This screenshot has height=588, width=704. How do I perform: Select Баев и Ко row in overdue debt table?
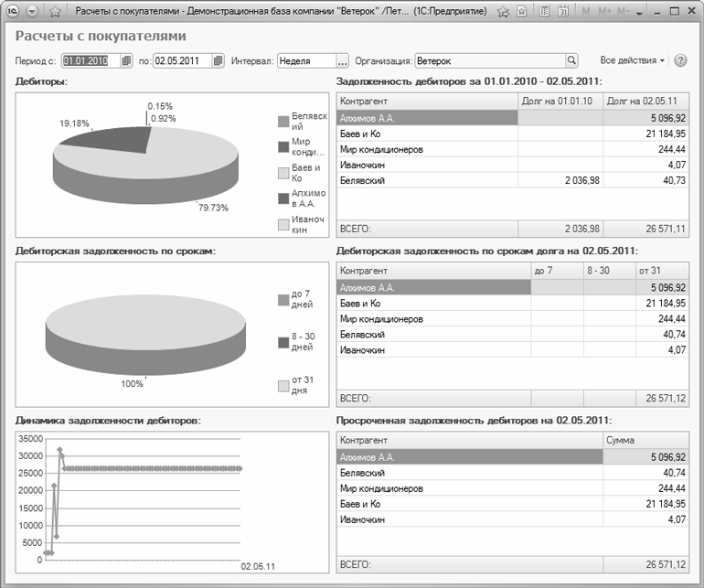513,504
